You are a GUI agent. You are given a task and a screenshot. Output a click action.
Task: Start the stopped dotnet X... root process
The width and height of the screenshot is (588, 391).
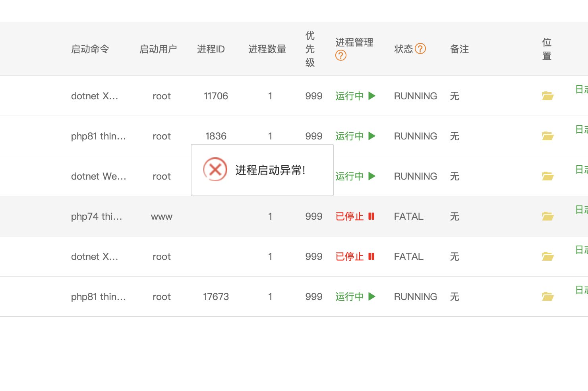tap(355, 256)
